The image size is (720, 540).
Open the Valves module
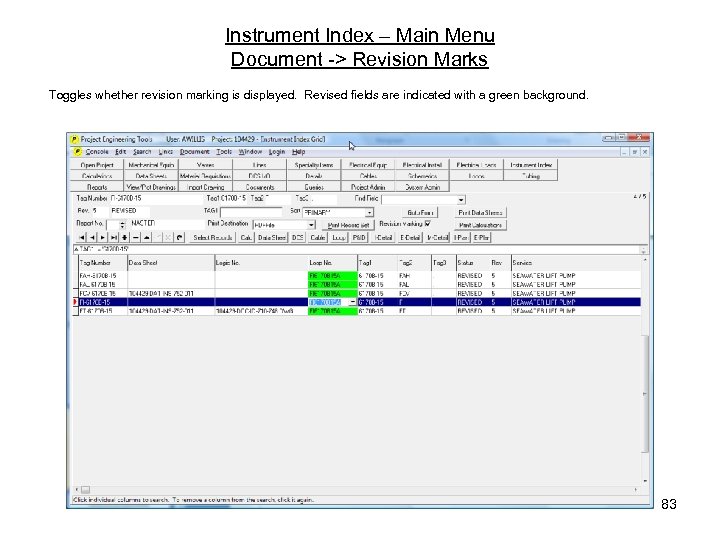click(205, 165)
